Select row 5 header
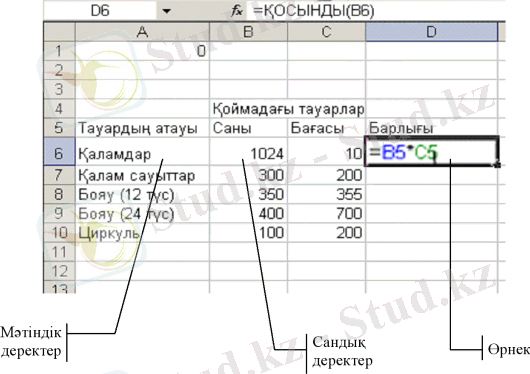This screenshot has width=530, height=374. [59, 127]
